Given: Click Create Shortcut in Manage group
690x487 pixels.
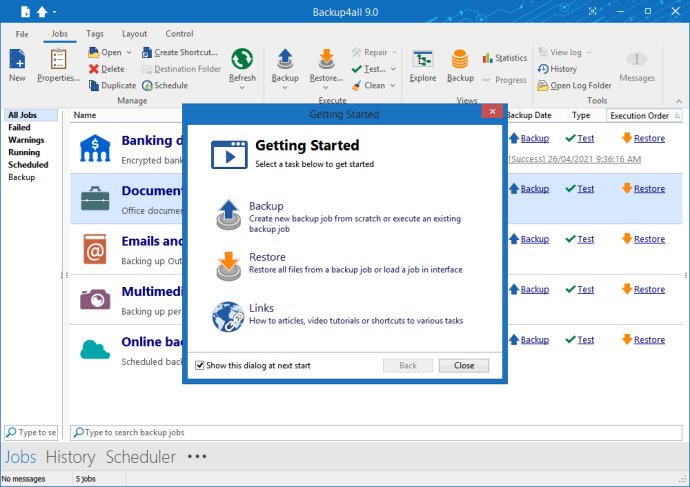Looking at the screenshot, I should (180, 52).
